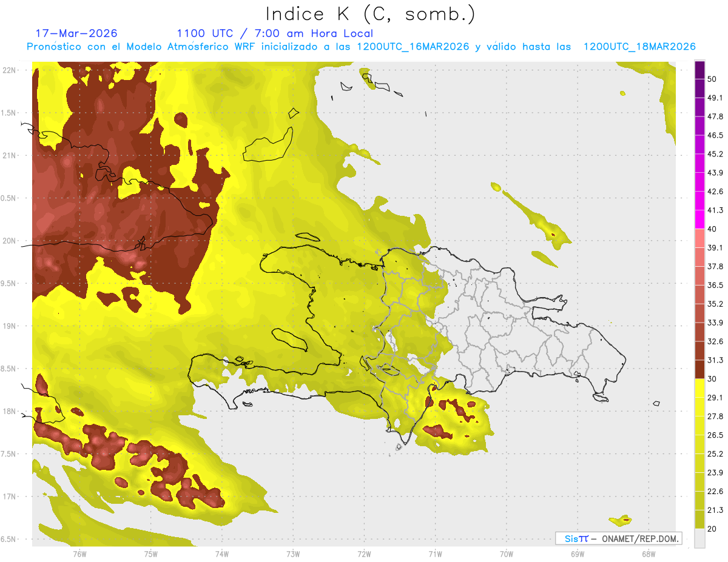The width and height of the screenshot is (728, 562).
Task: Click the "1200UTC_18MAR2026" valid-until time text
Action: point(639,47)
